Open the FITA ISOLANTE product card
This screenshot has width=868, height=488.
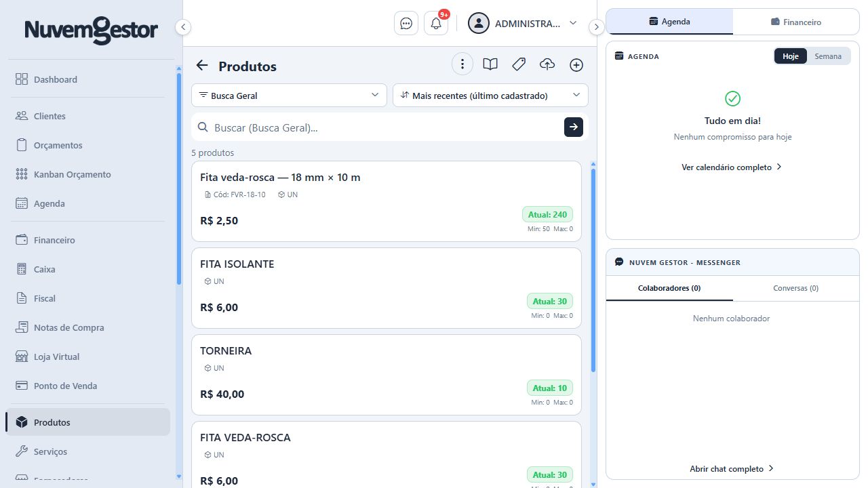(x=387, y=288)
